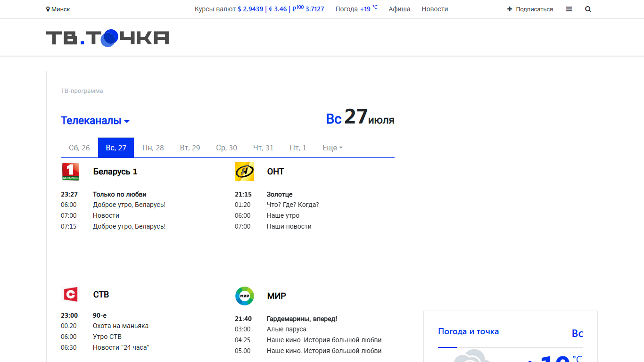
Task: Open the Афиша section
Action: coord(399,9)
